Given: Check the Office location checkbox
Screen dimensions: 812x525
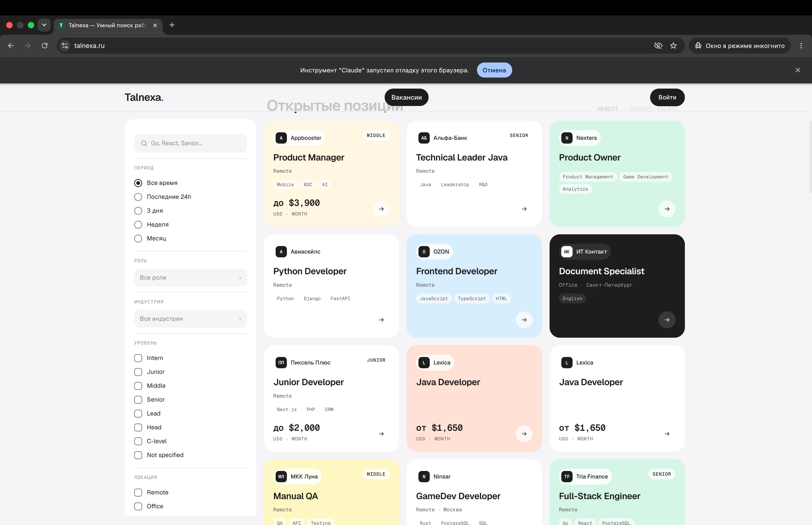Looking at the screenshot, I should point(138,506).
